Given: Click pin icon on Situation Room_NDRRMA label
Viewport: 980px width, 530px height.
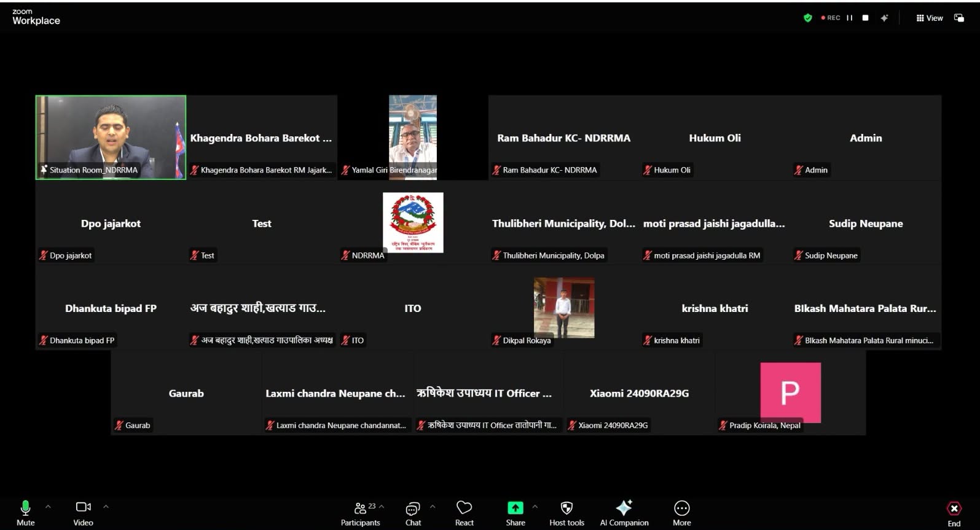Looking at the screenshot, I should (x=44, y=170).
